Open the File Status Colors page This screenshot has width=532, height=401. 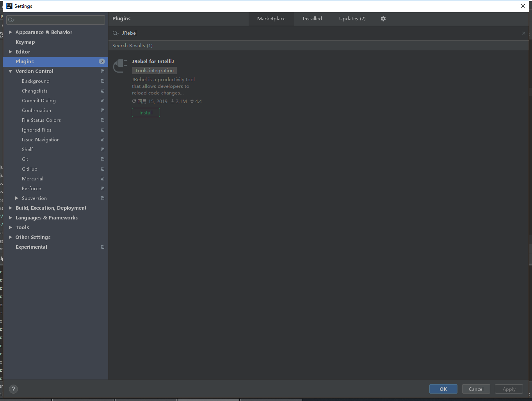coord(41,120)
